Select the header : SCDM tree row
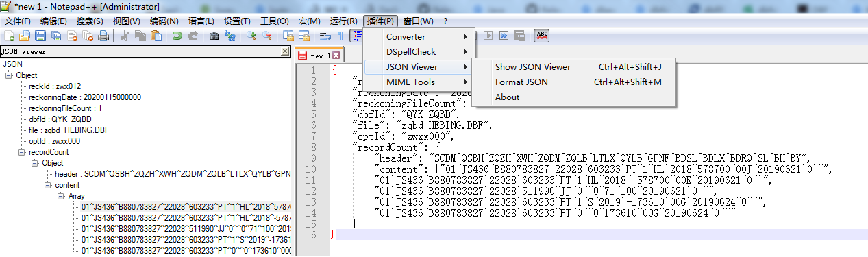This screenshot has width=868, height=257. tap(173, 174)
